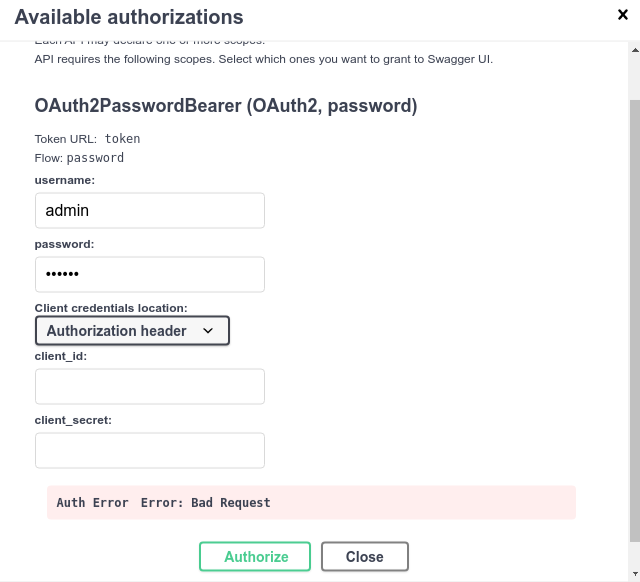Open the Client credentials location dropdown
Screen dimensions: 640x582
132,331
